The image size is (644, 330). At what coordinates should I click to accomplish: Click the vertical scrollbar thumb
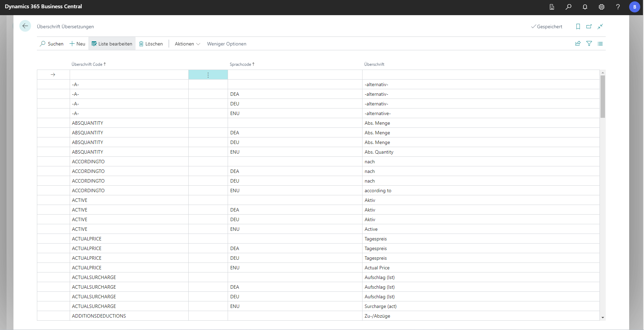tap(603, 96)
